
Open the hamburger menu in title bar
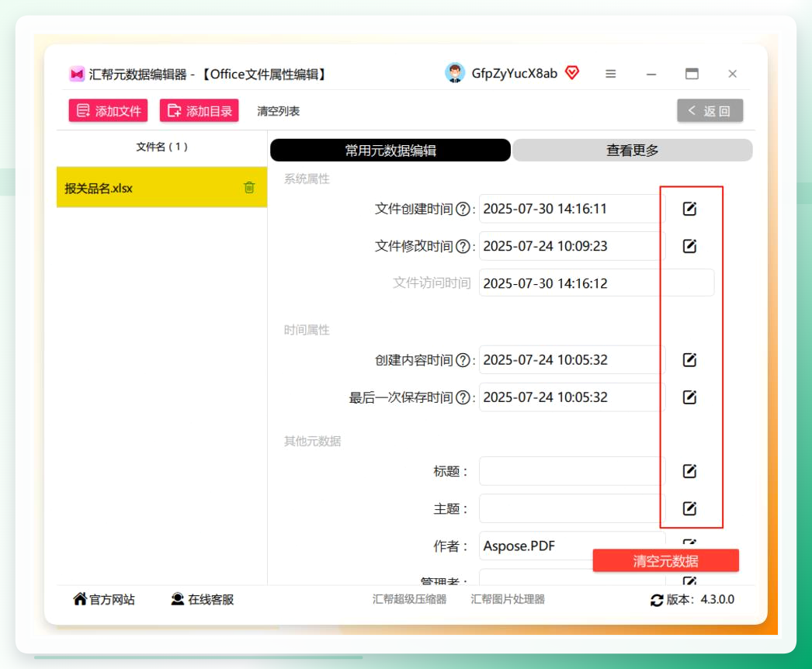click(611, 74)
